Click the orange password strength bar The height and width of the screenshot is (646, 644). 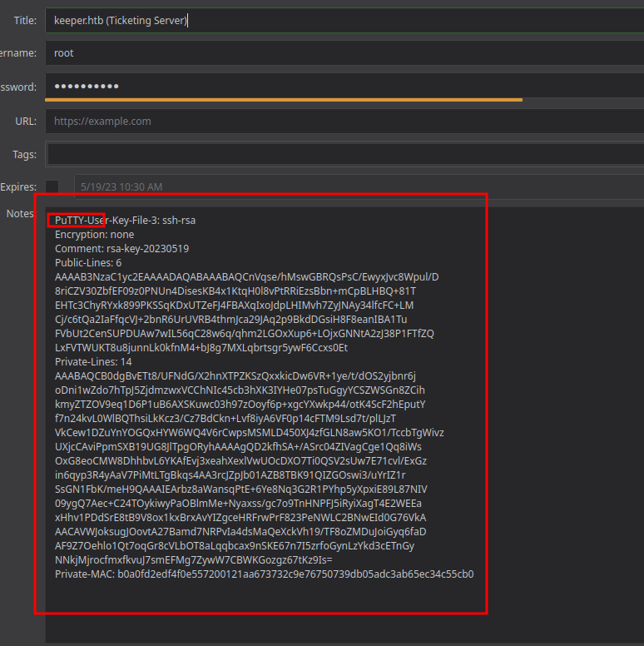[284, 100]
